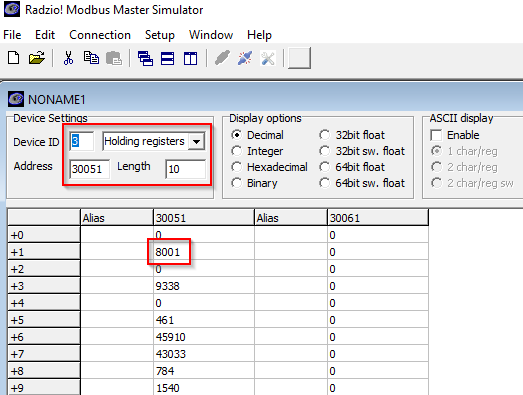The width and height of the screenshot is (523, 395).
Task: Expand the Holding registers dropdown
Action: (x=196, y=141)
